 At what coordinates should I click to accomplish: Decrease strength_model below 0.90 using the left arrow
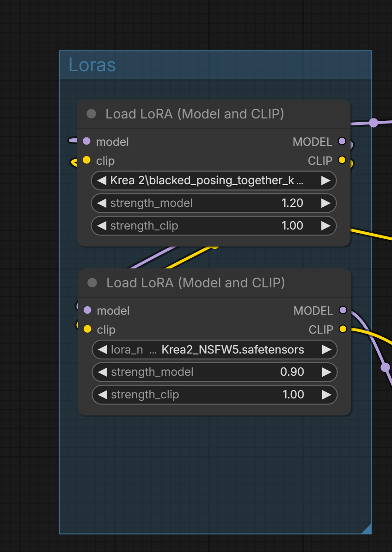[102, 372]
